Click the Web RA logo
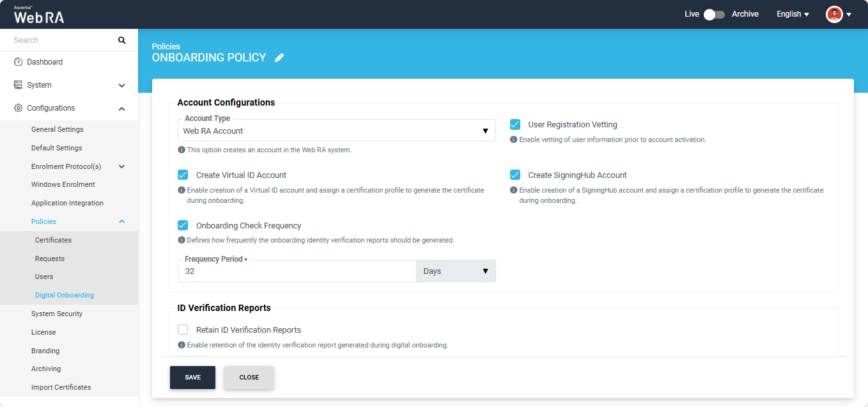This screenshot has height=407, width=868. (39, 15)
